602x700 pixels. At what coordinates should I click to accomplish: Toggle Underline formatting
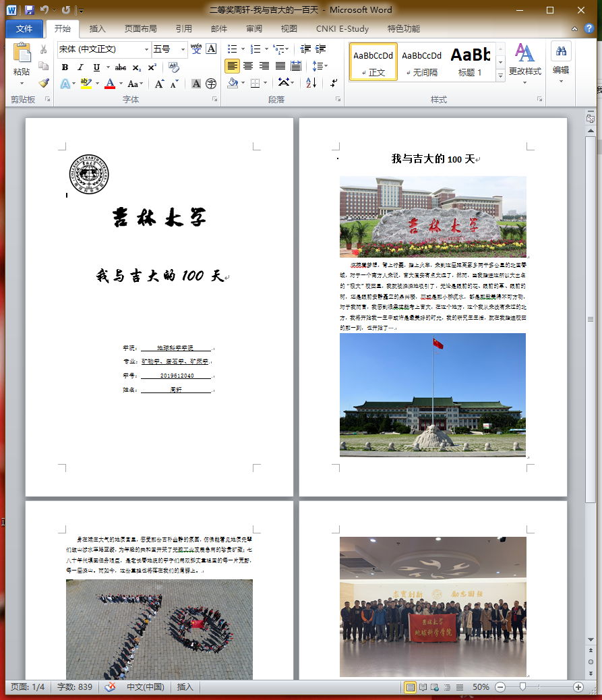(x=96, y=67)
